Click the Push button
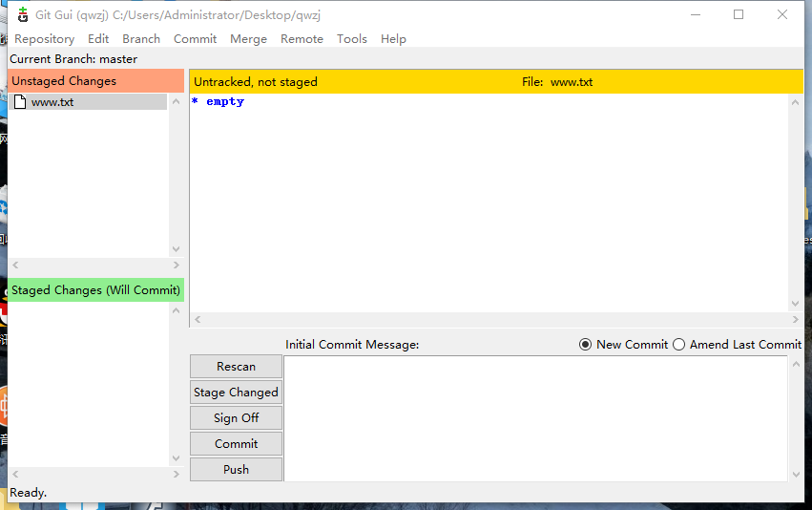The height and width of the screenshot is (510, 812). [236, 470]
